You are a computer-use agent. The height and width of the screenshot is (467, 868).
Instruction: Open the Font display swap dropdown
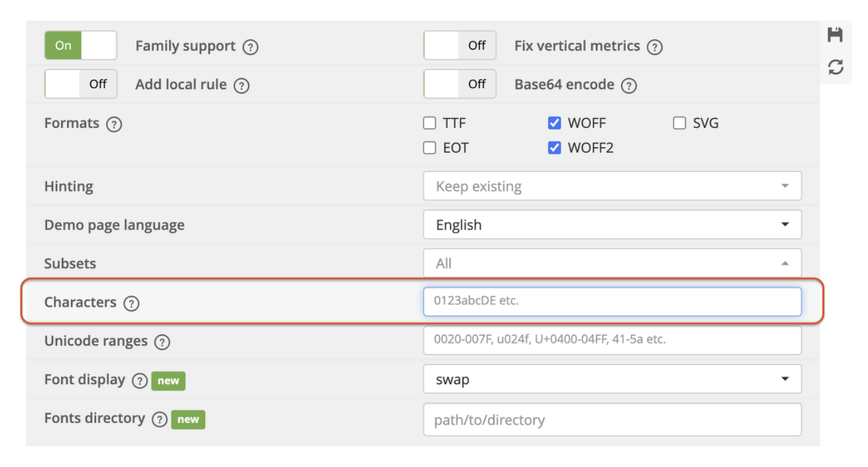[x=612, y=379]
